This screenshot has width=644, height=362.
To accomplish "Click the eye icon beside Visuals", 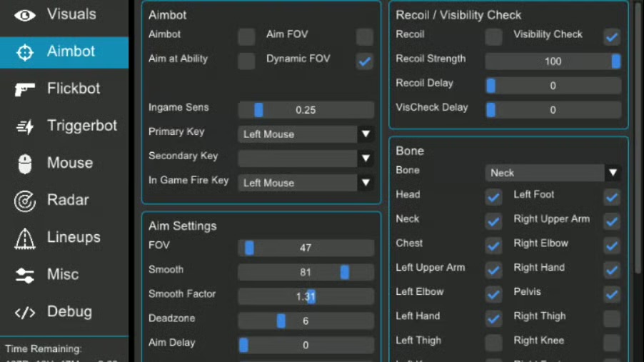I will tap(25, 15).
